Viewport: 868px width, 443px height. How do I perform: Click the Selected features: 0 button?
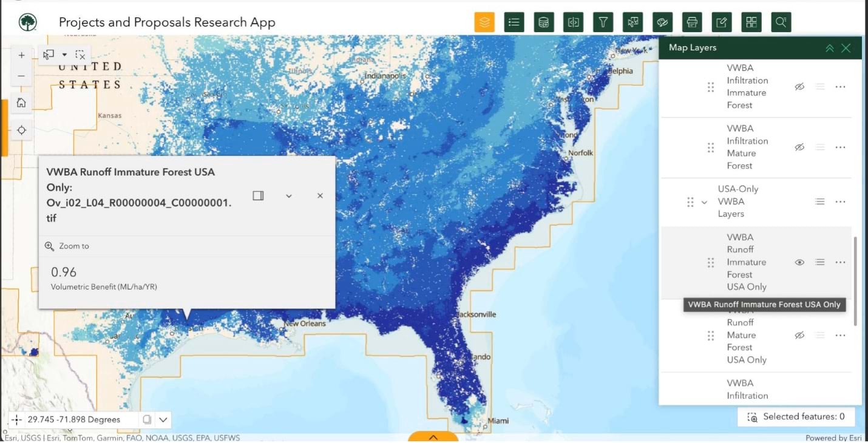coord(796,416)
